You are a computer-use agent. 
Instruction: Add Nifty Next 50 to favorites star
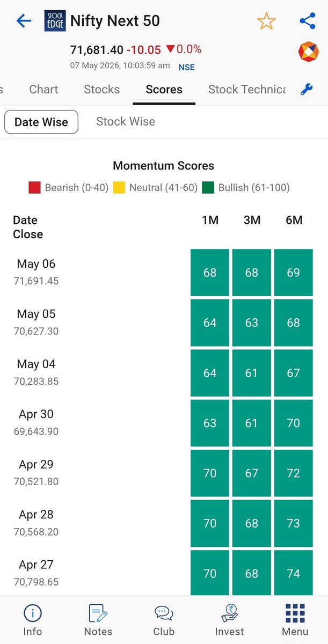tap(266, 21)
